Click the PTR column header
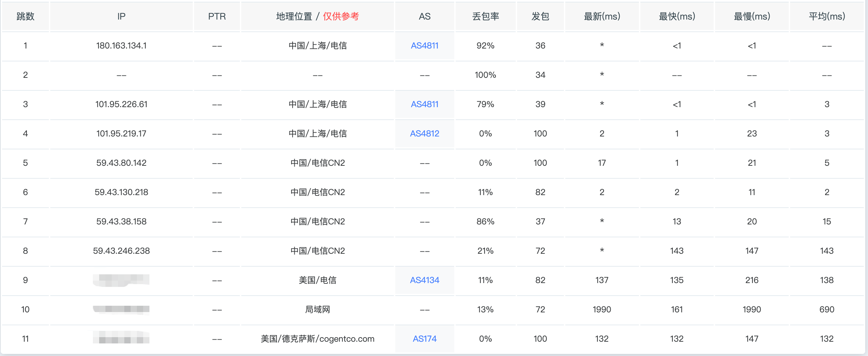This screenshot has width=868, height=356. (217, 16)
